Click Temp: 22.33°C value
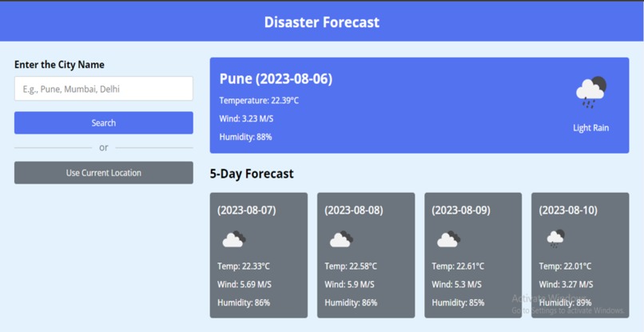 click(x=244, y=266)
